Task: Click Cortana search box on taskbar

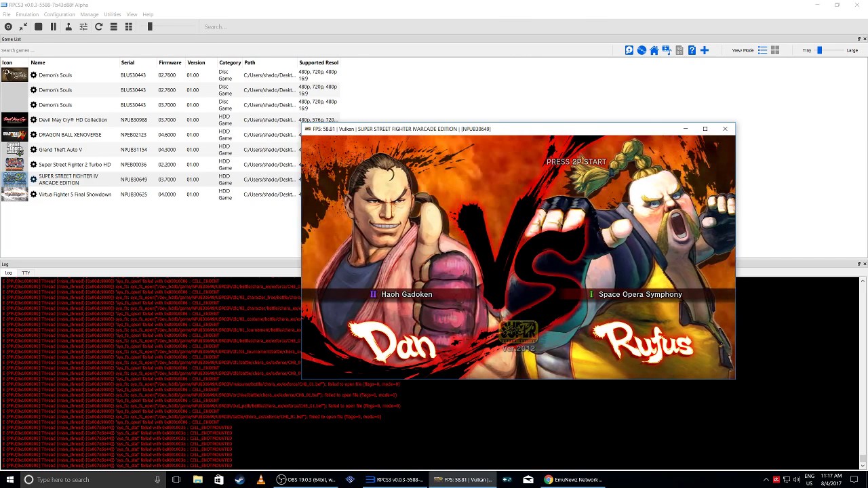Action: [x=93, y=479]
